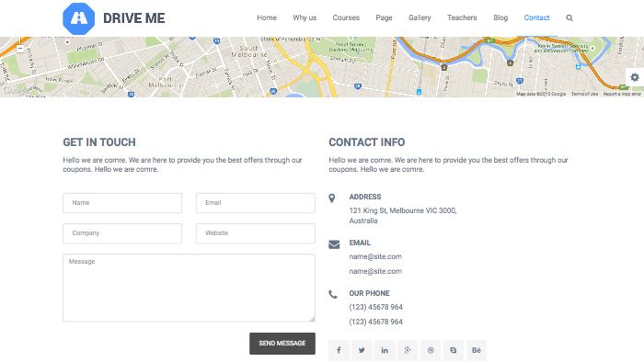Screen dimensions: 644x362
Task: Open the Twitter social link
Action: [362, 350]
